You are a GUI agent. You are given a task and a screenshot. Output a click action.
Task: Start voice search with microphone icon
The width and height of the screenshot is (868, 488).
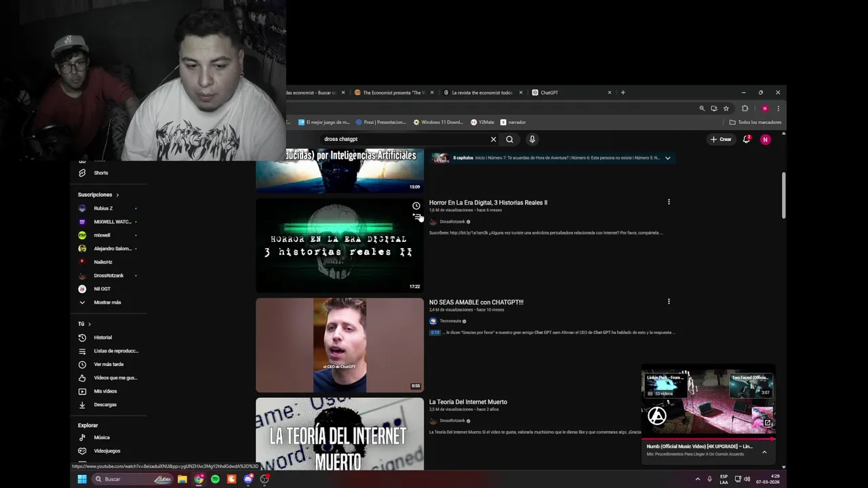(532, 139)
